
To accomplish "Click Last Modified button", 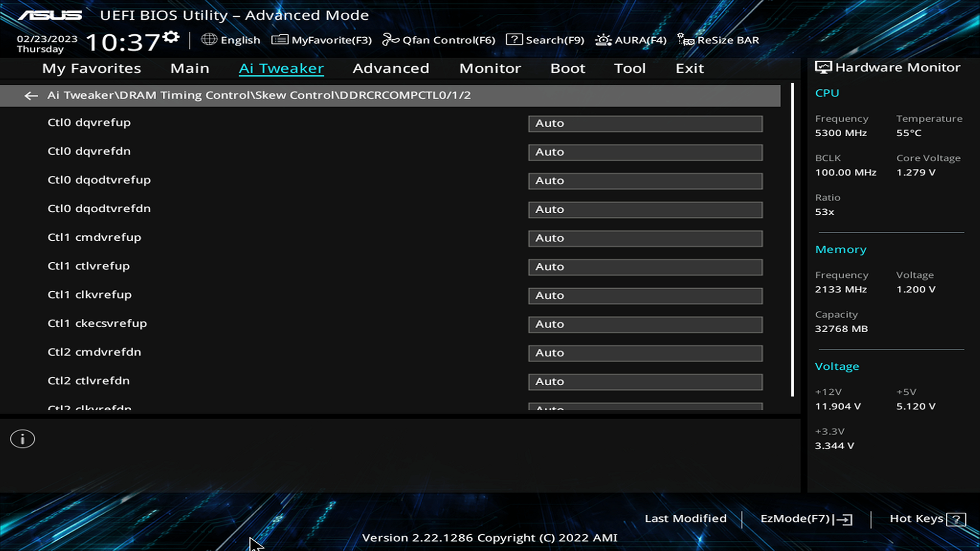I will (685, 518).
